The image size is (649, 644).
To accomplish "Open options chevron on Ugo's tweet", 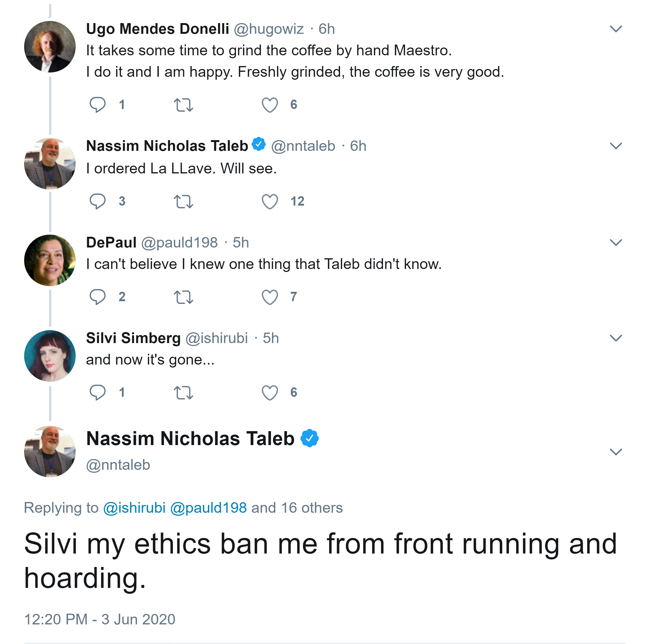I will 616,29.
